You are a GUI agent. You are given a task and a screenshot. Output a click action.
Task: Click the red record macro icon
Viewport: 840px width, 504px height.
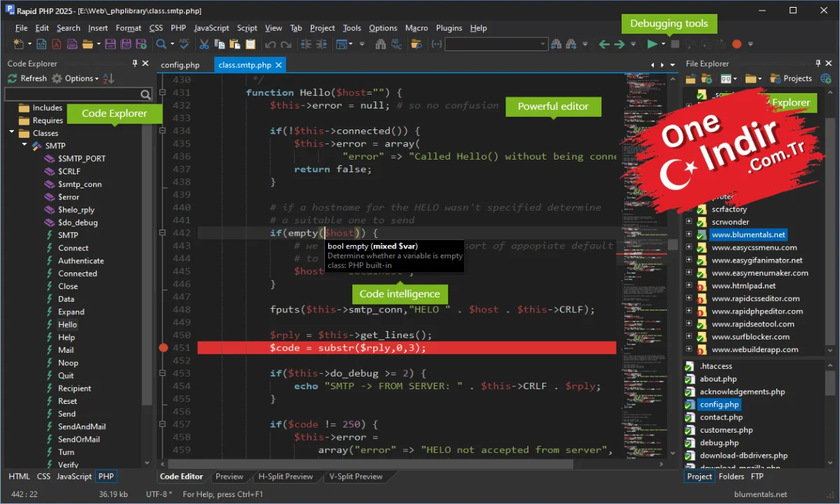(736, 44)
